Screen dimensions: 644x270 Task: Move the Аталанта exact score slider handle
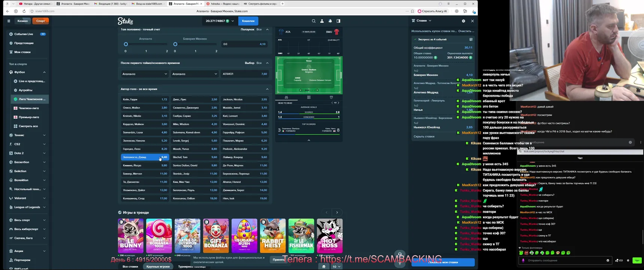click(x=126, y=44)
